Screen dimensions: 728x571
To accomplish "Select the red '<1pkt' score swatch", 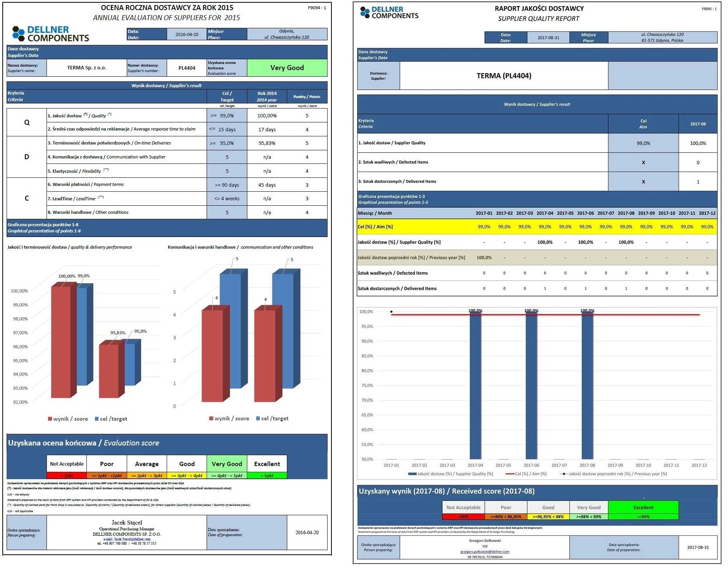I will point(66,475).
